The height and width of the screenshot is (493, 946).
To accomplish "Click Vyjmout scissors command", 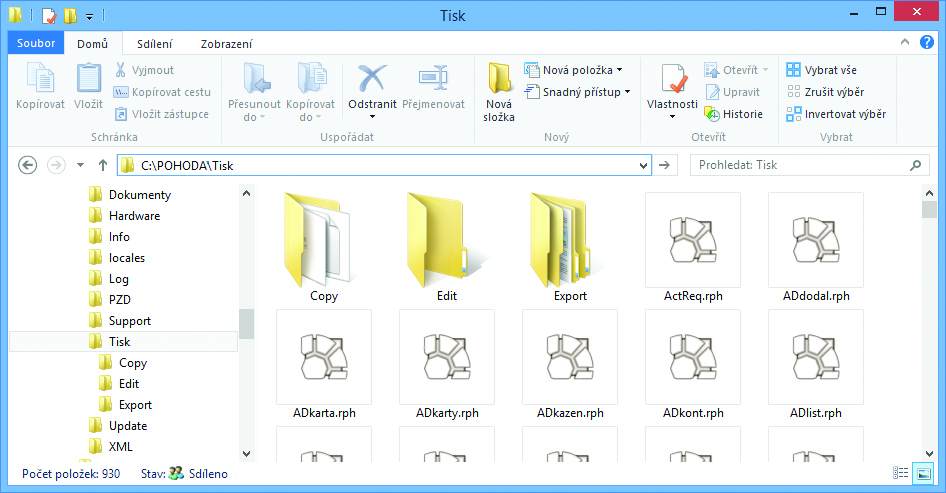I will [145, 70].
